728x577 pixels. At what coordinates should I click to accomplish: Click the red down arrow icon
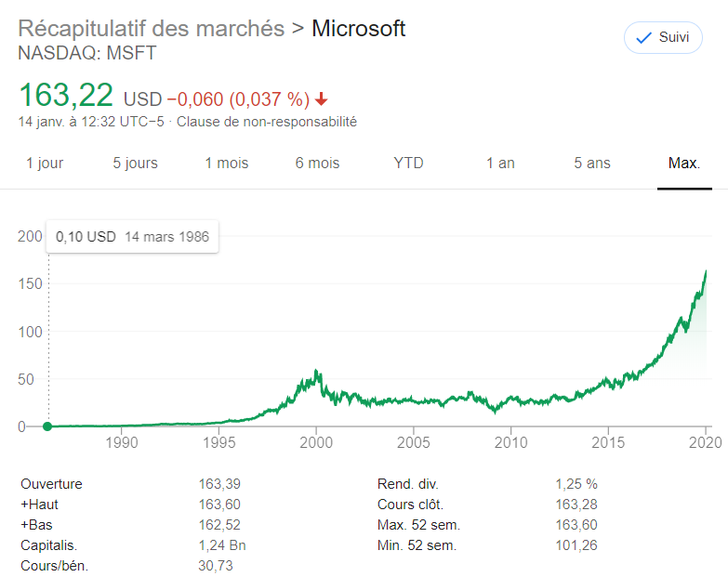click(x=322, y=99)
